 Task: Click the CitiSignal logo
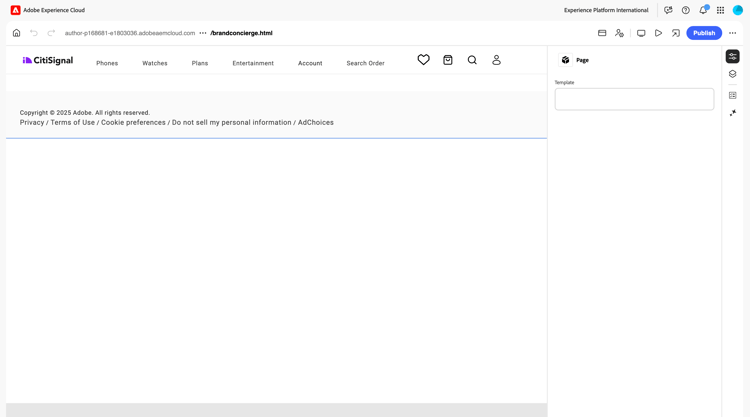48,60
